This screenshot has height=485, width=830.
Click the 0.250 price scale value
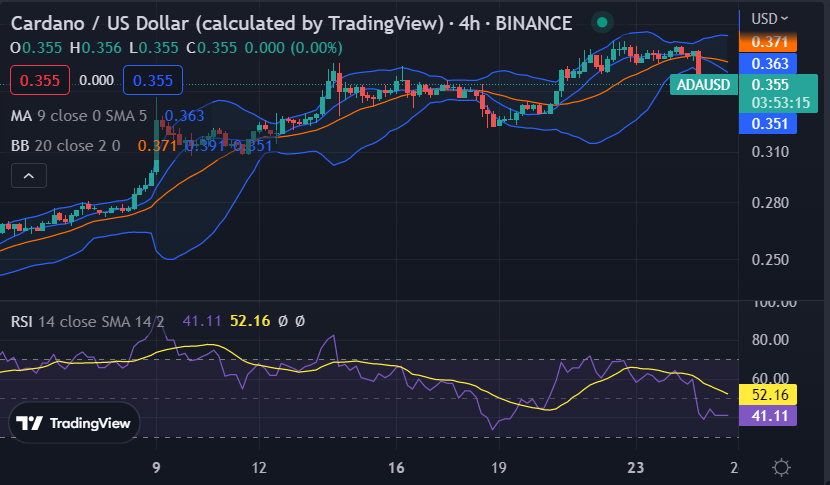pyautogui.click(x=770, y=260)
